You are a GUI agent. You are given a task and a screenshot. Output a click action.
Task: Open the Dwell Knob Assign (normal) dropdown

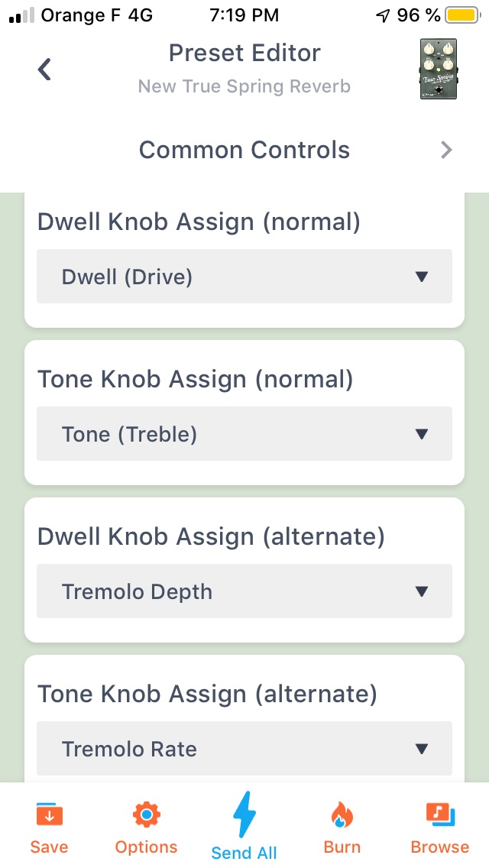click(244, 277)
